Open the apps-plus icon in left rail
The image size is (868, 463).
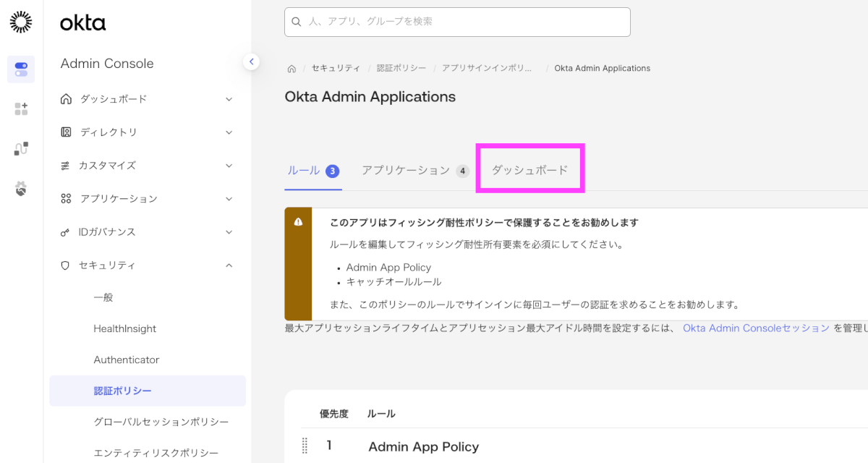[21, 109]
